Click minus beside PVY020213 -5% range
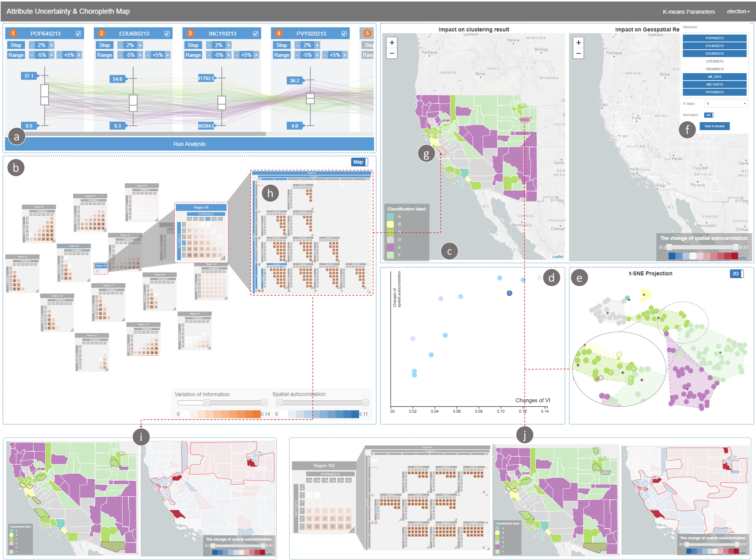Screen dimensions: 756x560 click(x=297, y=55)
